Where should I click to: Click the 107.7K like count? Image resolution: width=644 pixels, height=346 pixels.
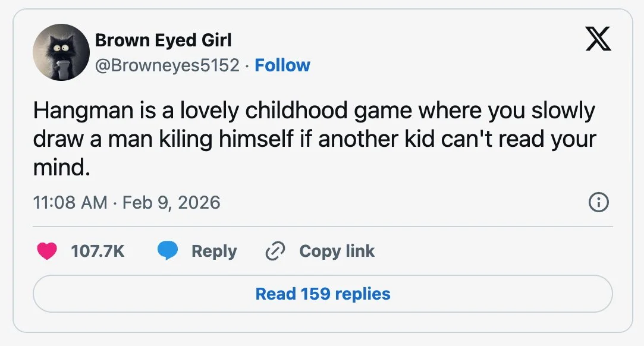click(98, 251)
